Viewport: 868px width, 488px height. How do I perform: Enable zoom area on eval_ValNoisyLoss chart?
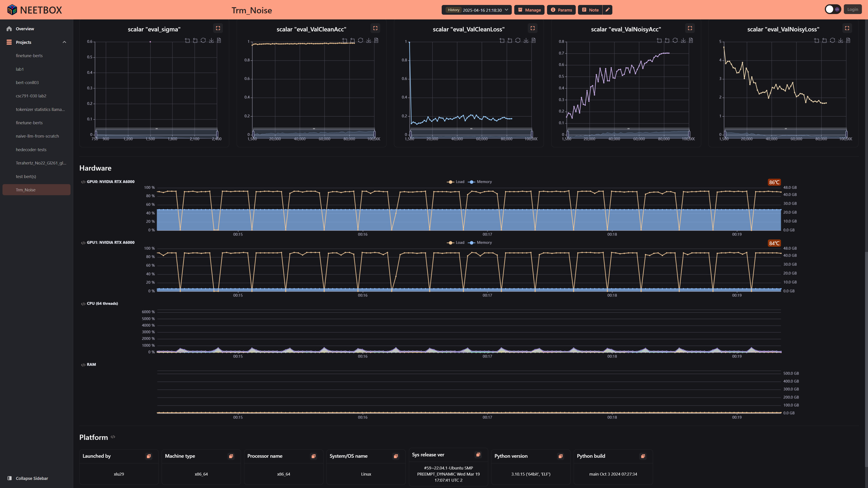pos(816,40)
